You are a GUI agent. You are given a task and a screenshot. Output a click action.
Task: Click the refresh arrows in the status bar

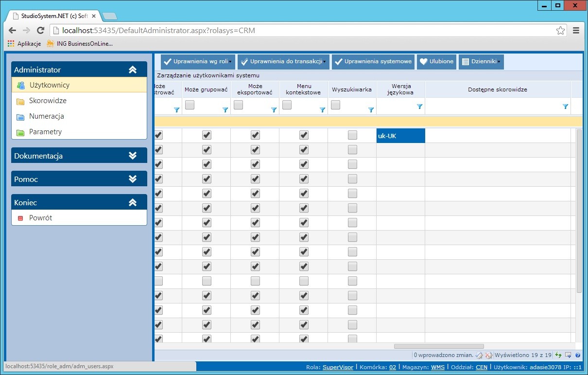pyautogui.click(x=557, y=355)
